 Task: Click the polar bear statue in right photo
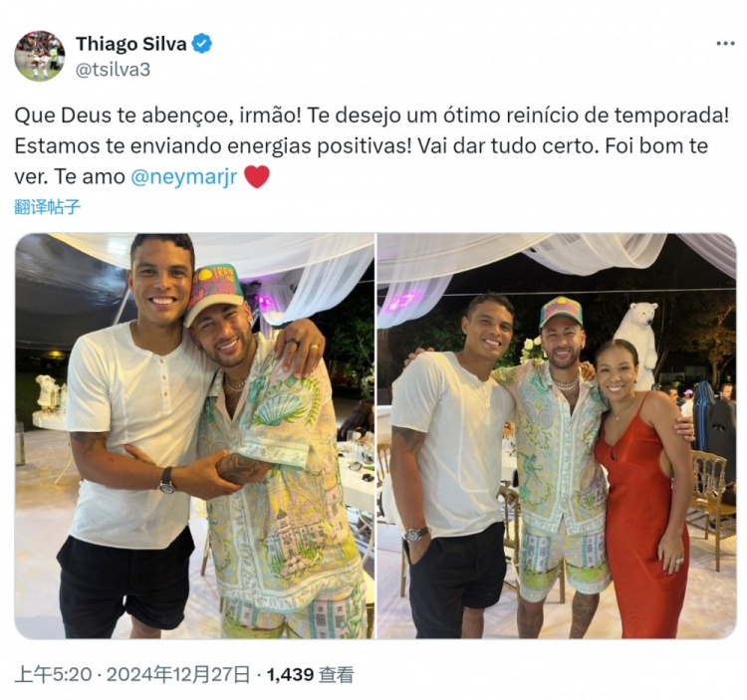point(637,344)
